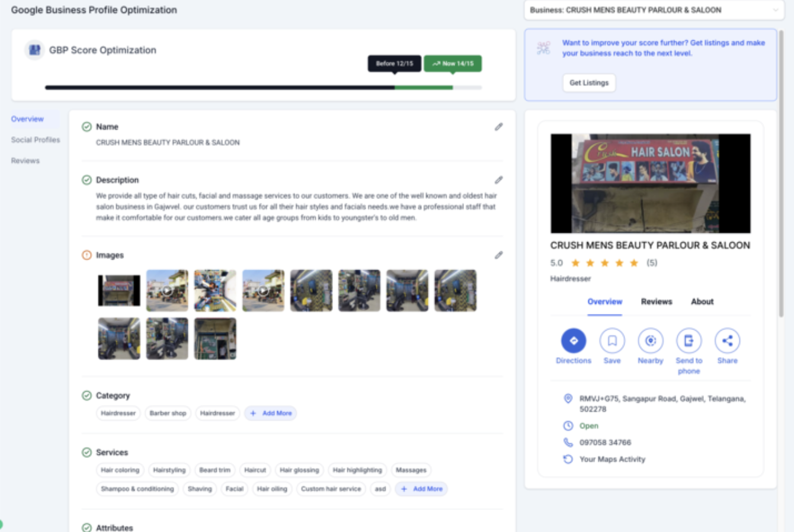Click the Hair glossing service chip

(x=299, y=470)
